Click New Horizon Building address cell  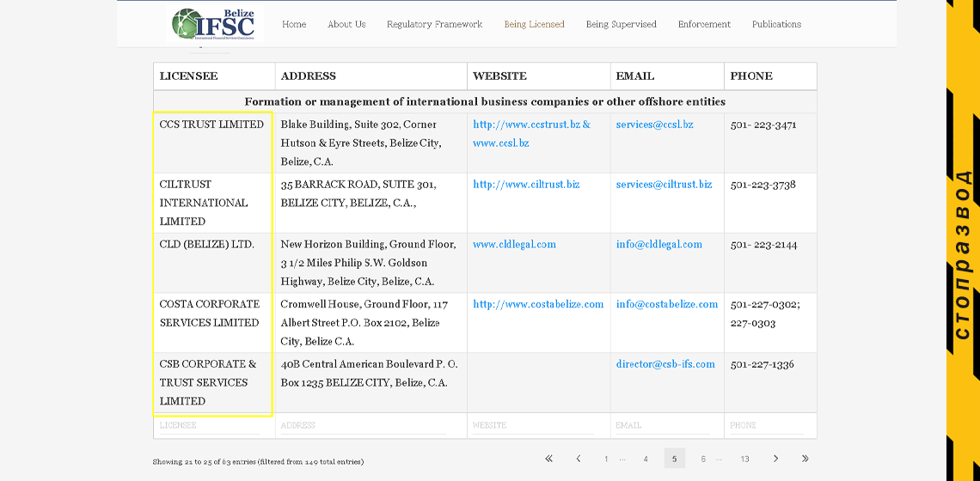point(371,263)
